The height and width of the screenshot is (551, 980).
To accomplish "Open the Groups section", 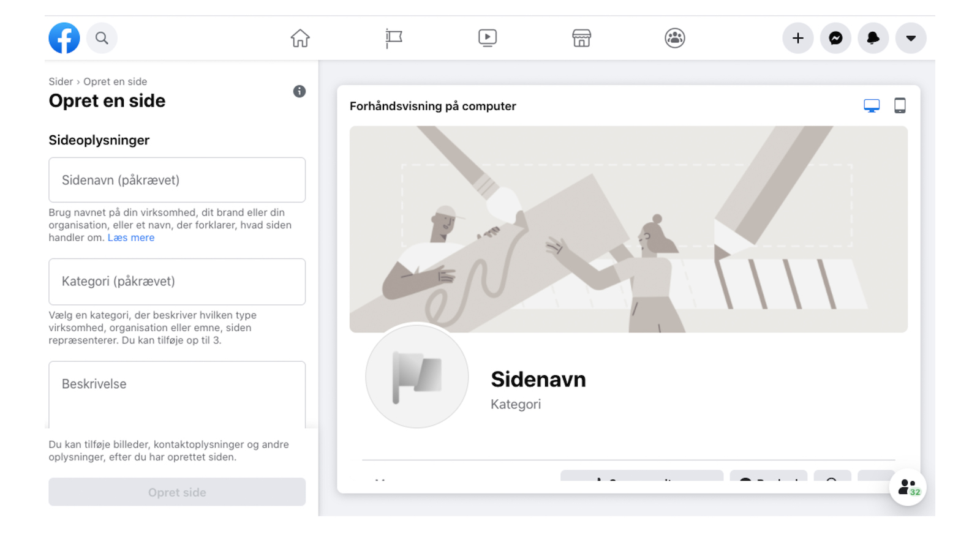I will click(674, 37).
